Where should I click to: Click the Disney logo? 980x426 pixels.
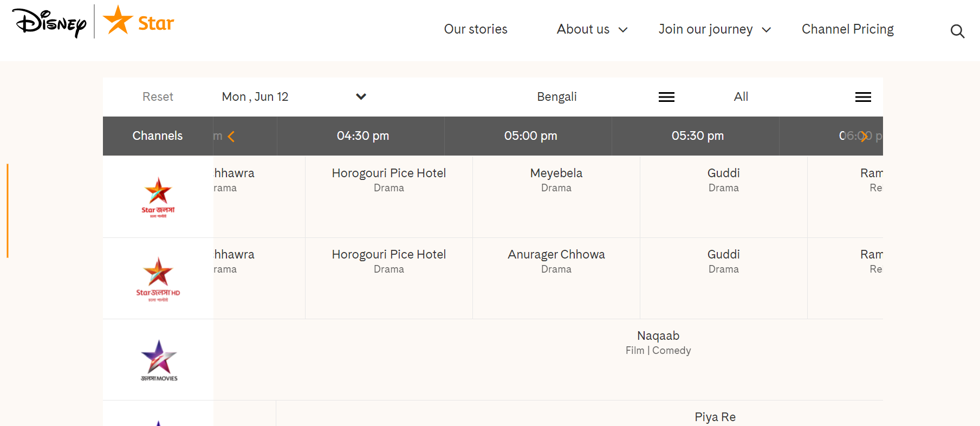coord(49,23)
